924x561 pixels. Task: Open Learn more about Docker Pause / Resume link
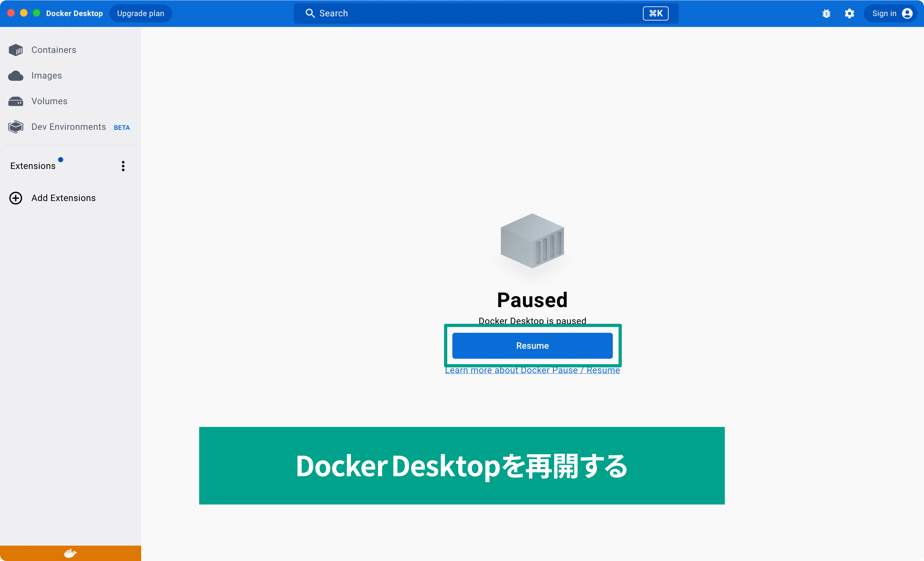(533, 370)
